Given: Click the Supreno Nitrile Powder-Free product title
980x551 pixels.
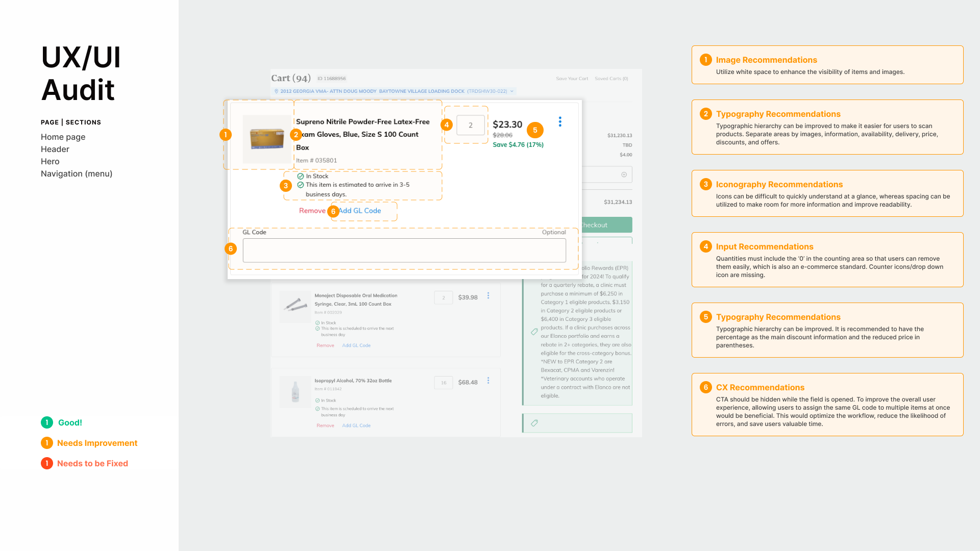Looking at the screenshot, I should pyautogui.click(x=363, y=135).
